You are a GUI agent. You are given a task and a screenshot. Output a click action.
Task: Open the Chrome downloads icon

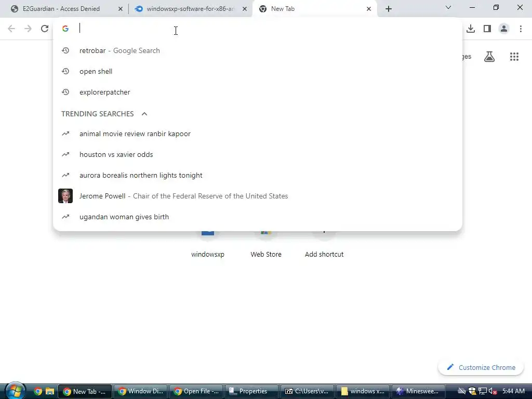click(x=471, y=29)
